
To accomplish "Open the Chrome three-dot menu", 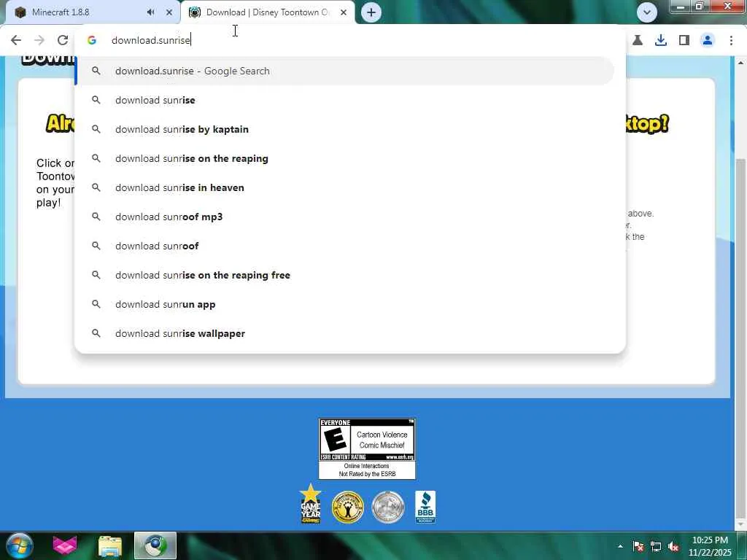I will coord(731,41).
